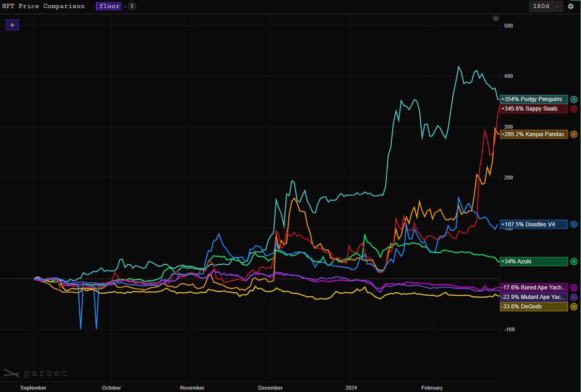Click the +285.2% Kanpai Pandas label
The width and height of the screenshot is (581, 392).
tap(534, 134)
